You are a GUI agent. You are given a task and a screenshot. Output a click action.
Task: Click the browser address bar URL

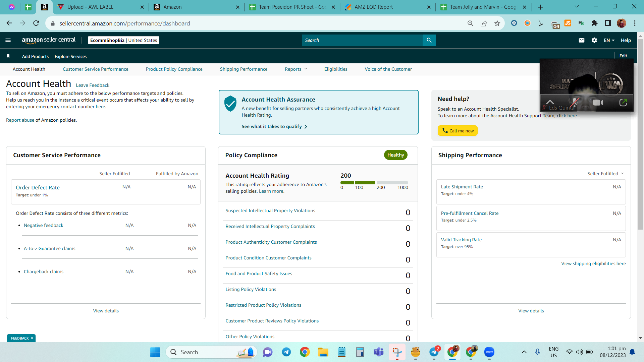click(125, 23)
